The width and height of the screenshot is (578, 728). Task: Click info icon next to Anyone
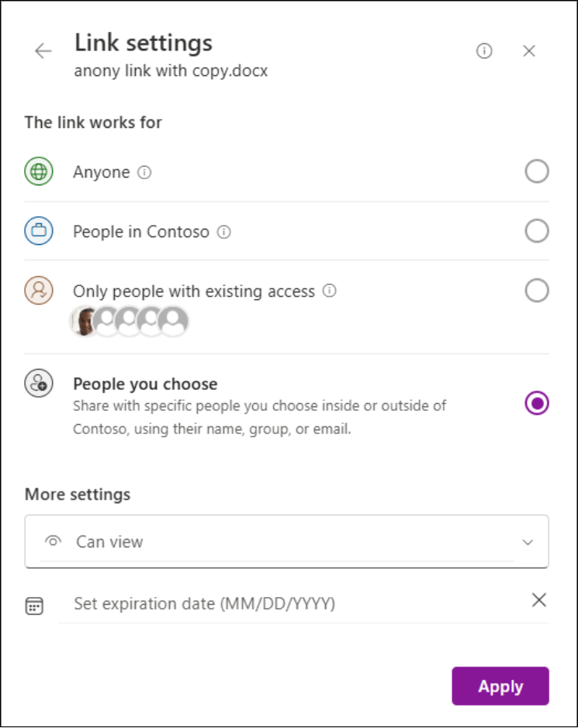click(x=144, y=172)
